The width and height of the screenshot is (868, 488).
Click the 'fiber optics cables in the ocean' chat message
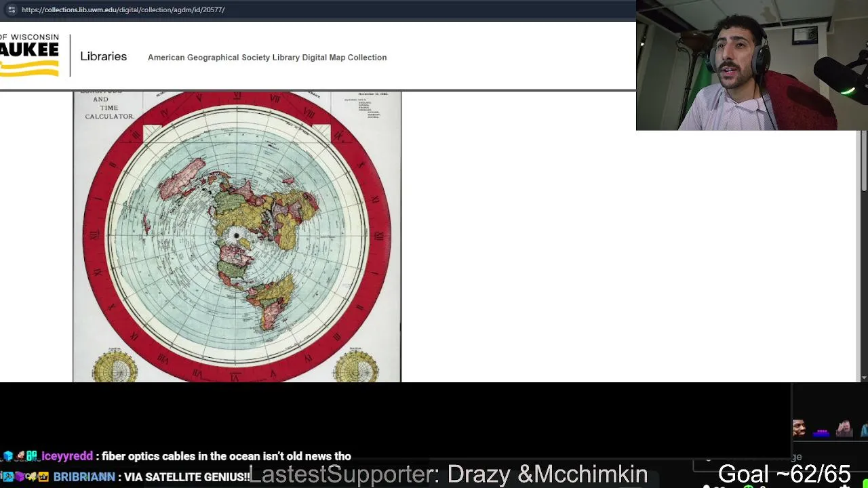(226, 457)
